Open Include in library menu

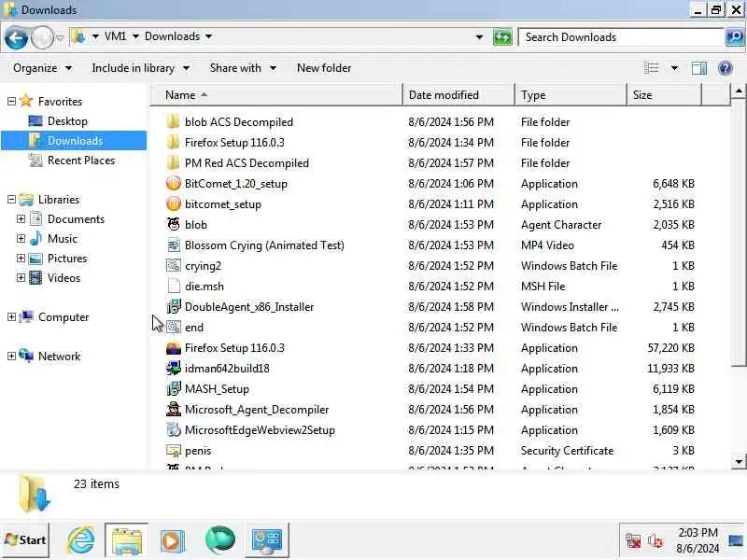pyautogui.click(x=141, y=68)
